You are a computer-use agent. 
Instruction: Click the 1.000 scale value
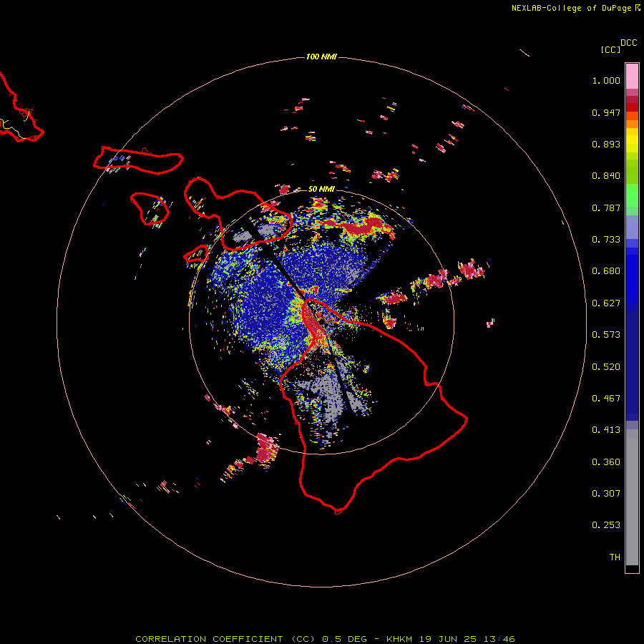click(x=606, y=80)
